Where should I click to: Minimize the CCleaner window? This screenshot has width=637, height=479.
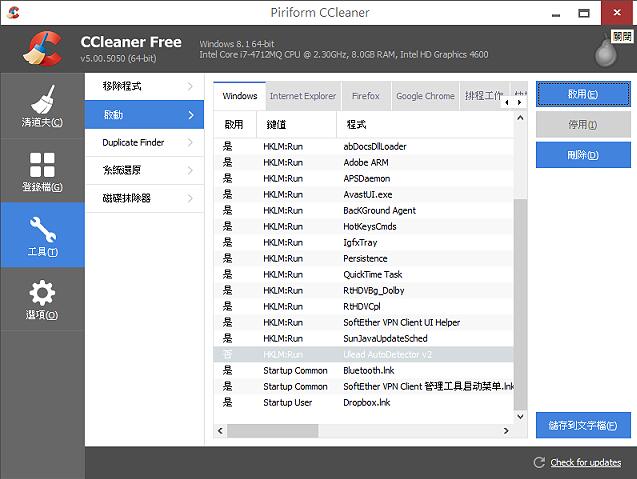pyautogui.click(x=556, y=13)
